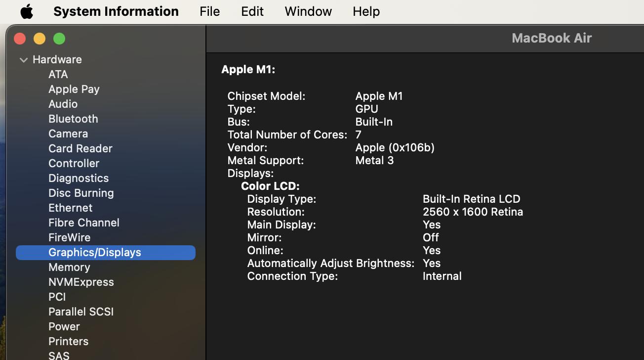This screenshot has height=360, width=644.
Task: Open the Apple menu
Action: [x=27, y=11]
